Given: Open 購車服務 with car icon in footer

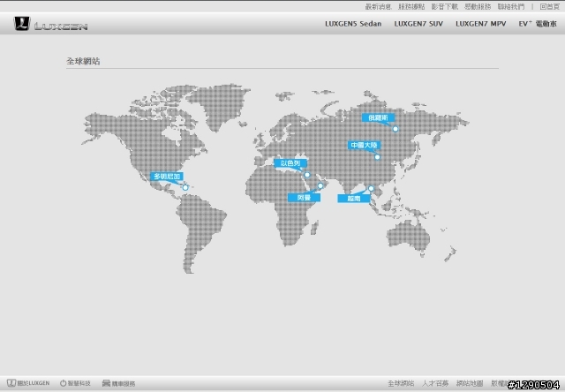Looking at the screenshot, I should [118, 383].
